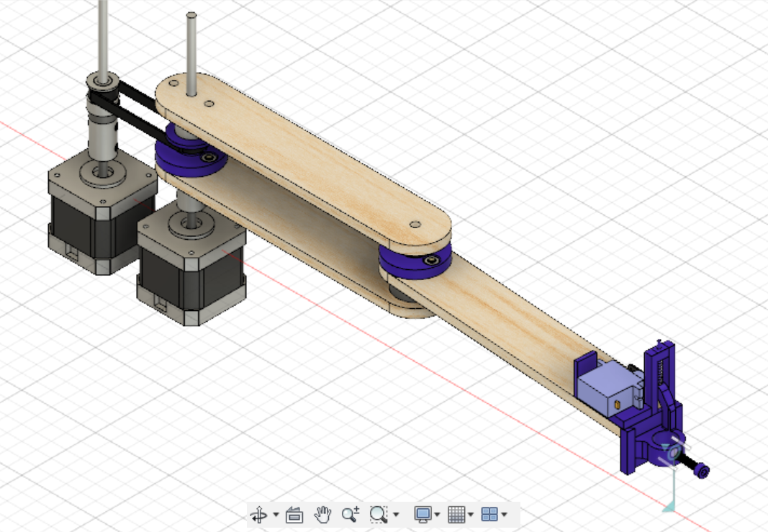Activate the Zoom tool
This screenshot has width=768, height=532.
(x=351, y=515)
